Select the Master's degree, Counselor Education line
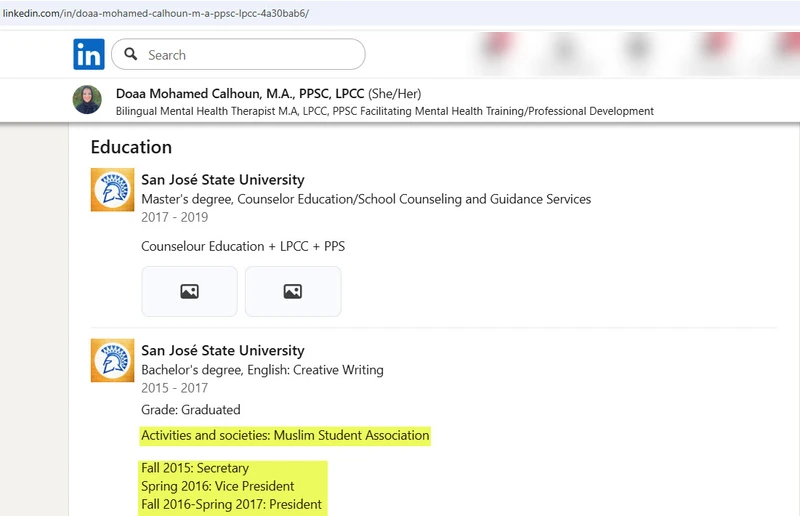 [x=366, y=199]
